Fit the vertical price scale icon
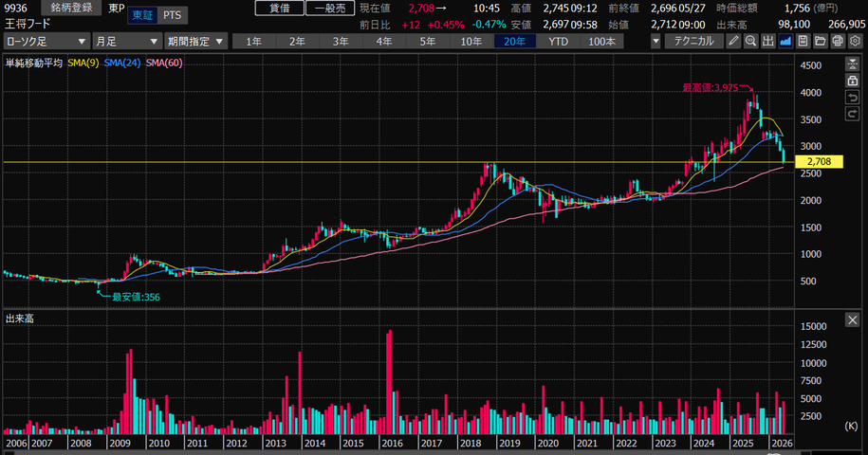This screenshot has height=455, width=868. click(x=853, y=64)
